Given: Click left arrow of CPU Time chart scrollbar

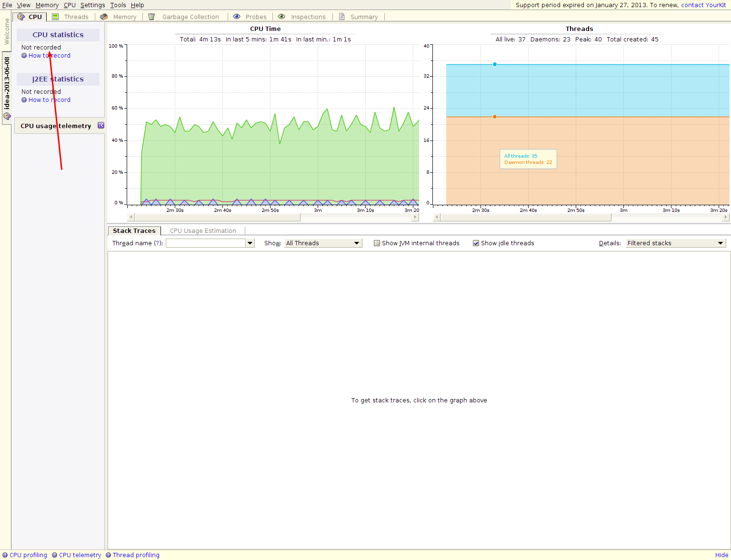Looking at the screenshot, I should (131, 217).
